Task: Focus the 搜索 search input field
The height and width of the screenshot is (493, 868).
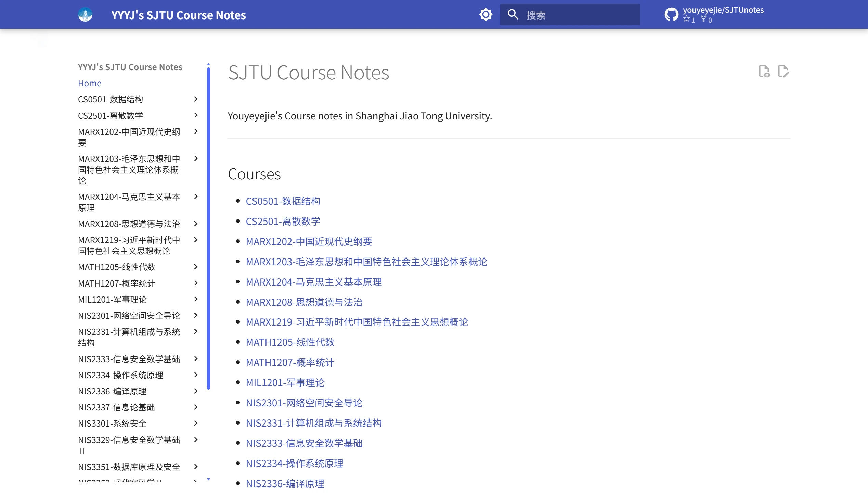Action: pos(570,14)
